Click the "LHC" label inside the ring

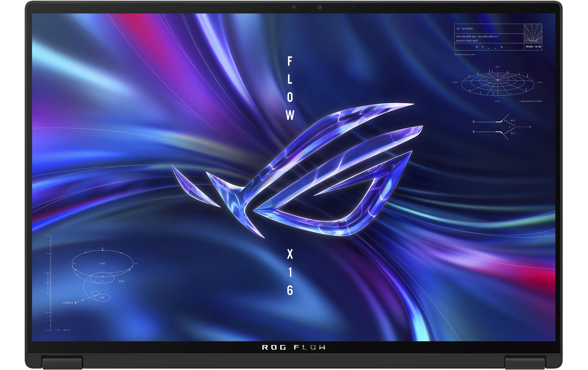[102, 263]
